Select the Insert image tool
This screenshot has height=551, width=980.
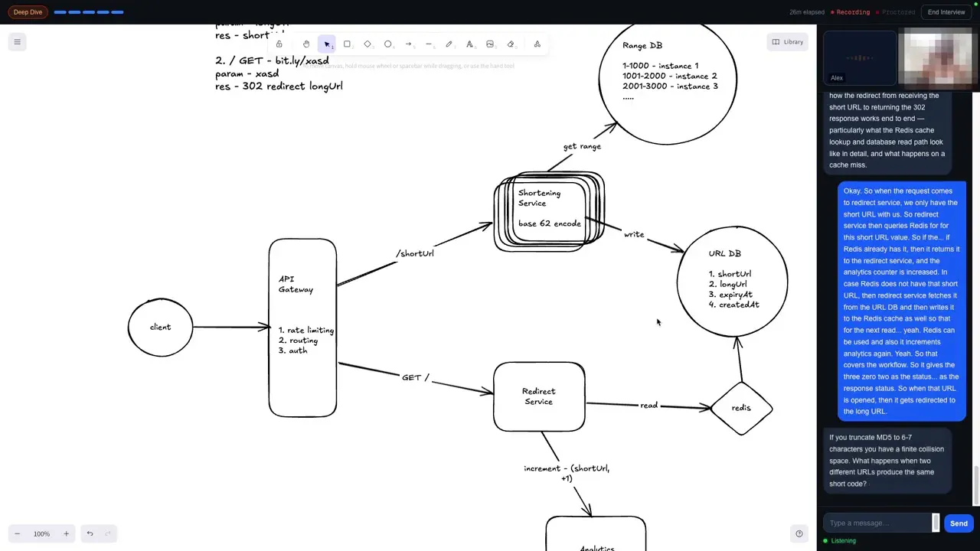490,44
